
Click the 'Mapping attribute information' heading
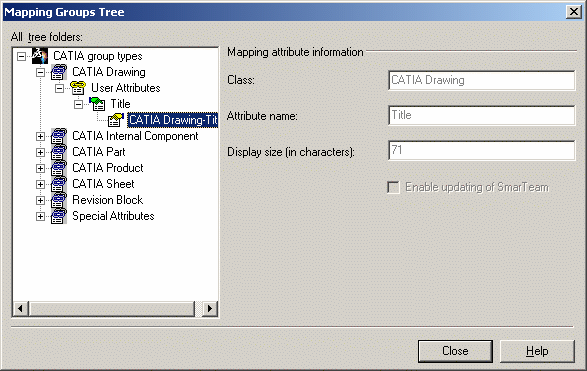[x=295, y=52]
